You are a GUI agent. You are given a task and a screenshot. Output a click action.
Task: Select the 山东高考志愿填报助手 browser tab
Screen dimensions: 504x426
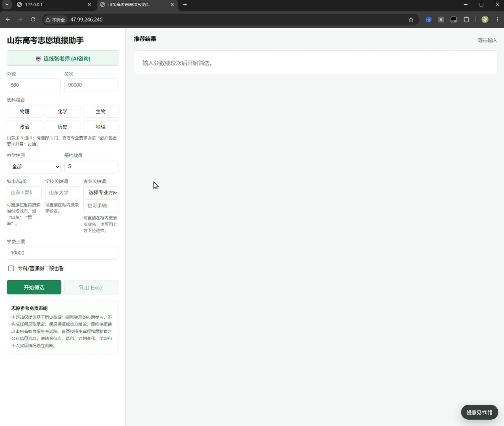point(137,5)
